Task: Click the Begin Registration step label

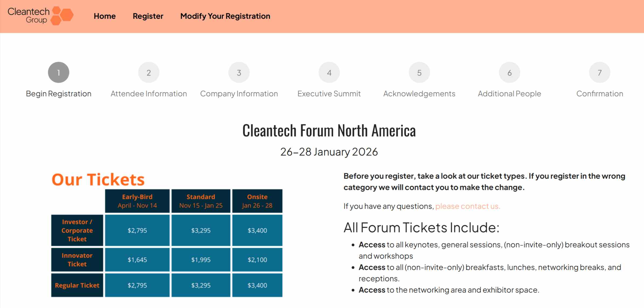Action: click(58, 93)
